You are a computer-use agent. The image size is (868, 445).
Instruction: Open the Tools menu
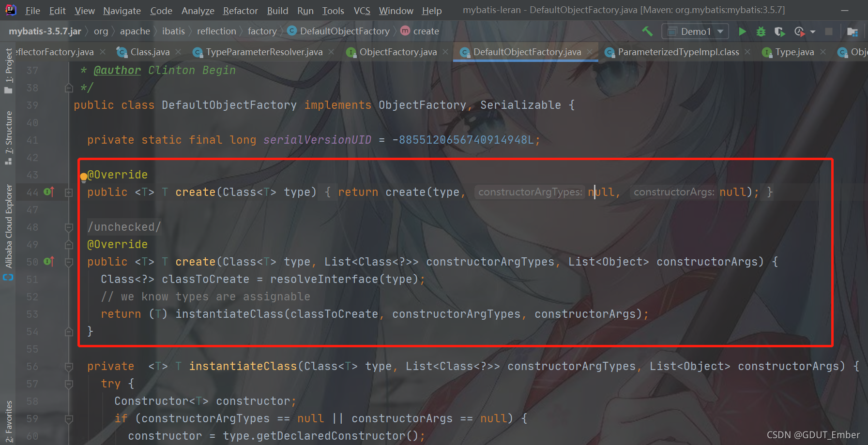(333, 11)
